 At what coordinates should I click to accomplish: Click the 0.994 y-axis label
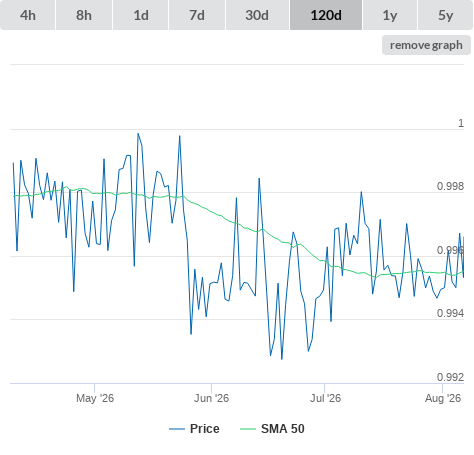pos(450,313)
